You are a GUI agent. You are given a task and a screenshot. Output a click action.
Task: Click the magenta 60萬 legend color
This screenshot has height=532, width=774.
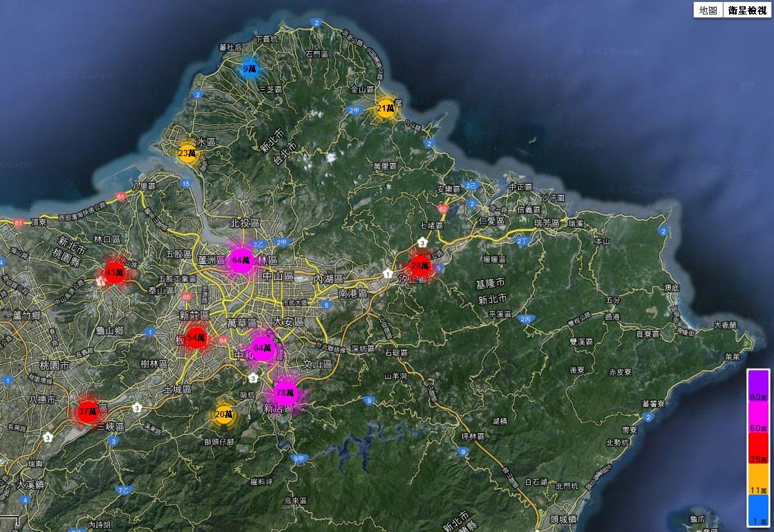[757, 419]
